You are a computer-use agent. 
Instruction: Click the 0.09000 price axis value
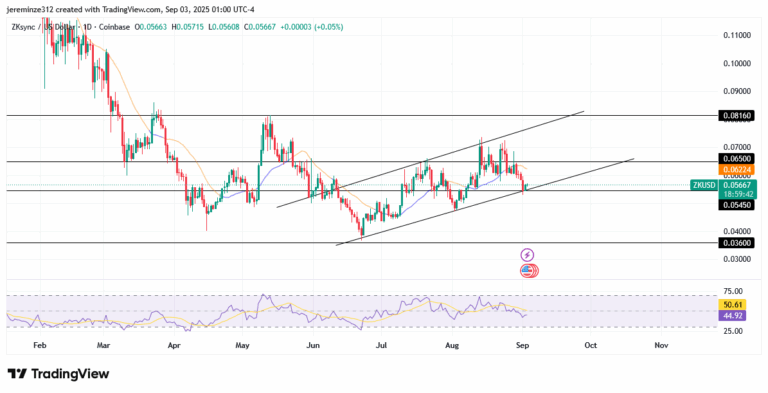tap(737, 91)
